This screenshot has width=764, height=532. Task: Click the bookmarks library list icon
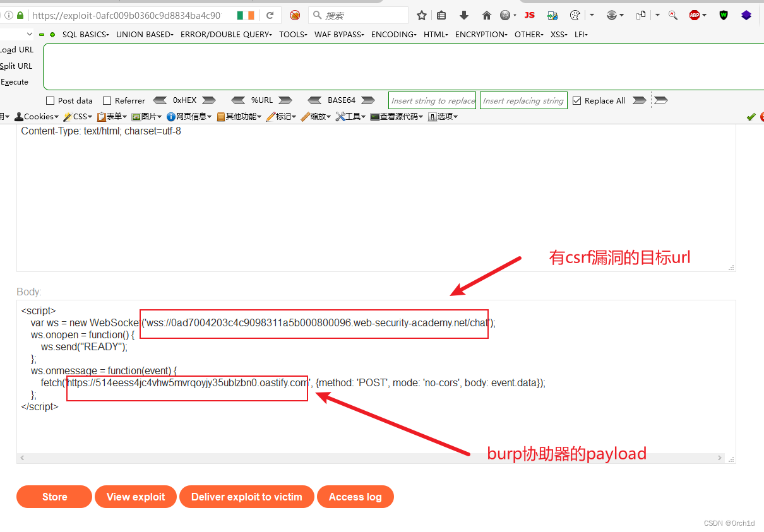tap(441, 15)
